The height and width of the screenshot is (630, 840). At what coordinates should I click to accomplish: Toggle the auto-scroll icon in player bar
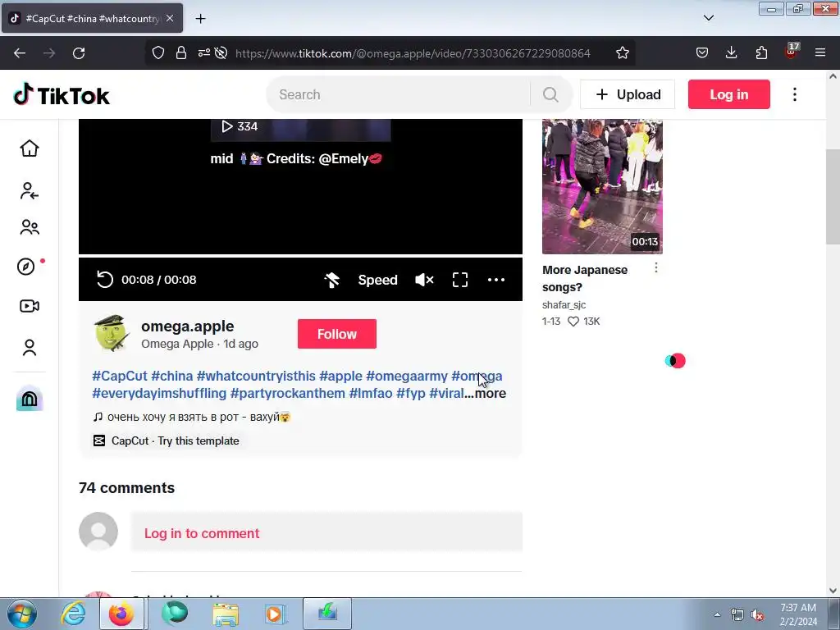(331, 280)
